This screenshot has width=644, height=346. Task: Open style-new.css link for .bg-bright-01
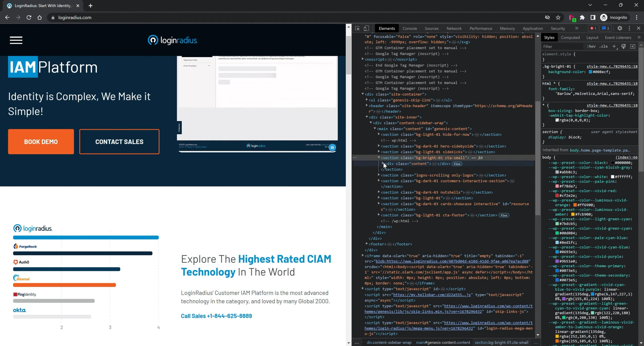(x=612, y=66)
